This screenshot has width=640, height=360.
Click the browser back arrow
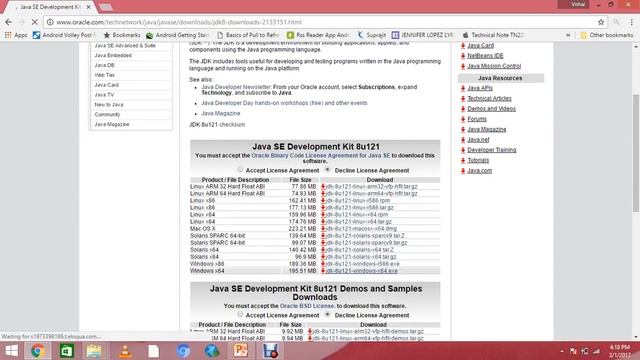[9, 22]
